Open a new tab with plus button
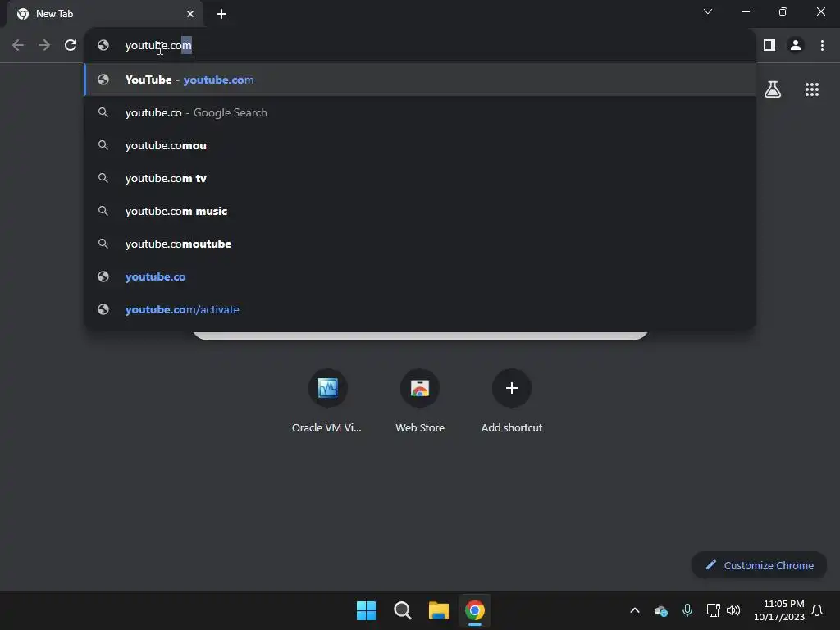Screen dimensions: 840x630 [221, 14]
